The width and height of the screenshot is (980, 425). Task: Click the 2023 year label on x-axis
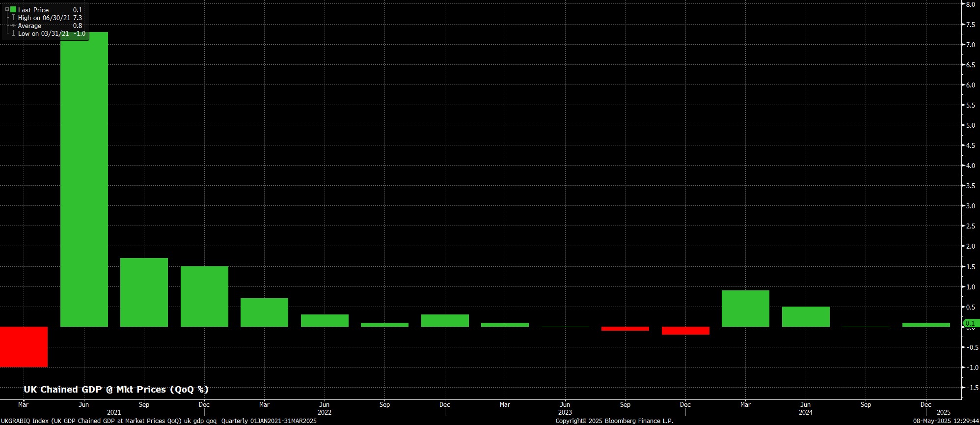565,413
